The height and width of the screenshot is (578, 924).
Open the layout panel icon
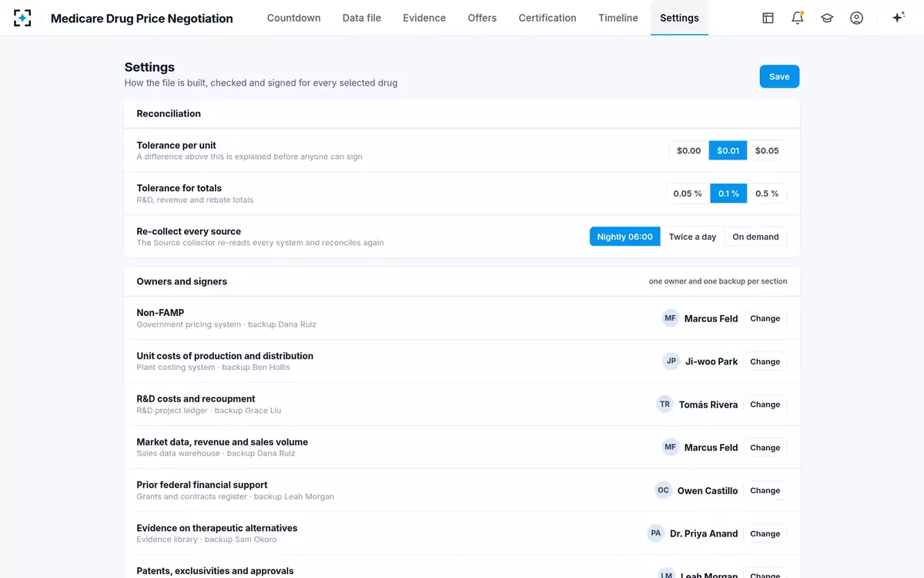pyautogui.click(x=768, y=18)
